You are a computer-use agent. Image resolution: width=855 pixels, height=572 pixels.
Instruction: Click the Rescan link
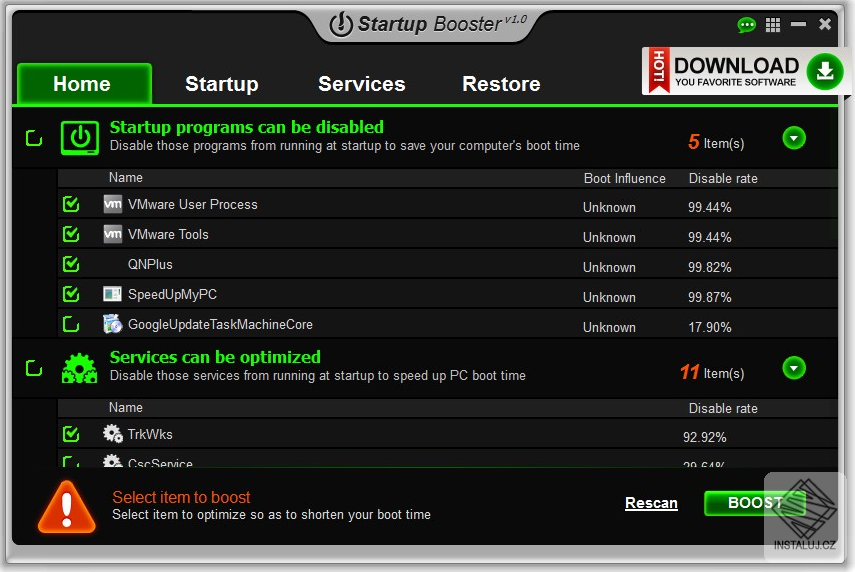pyautogui.click(x=651, y=503)
